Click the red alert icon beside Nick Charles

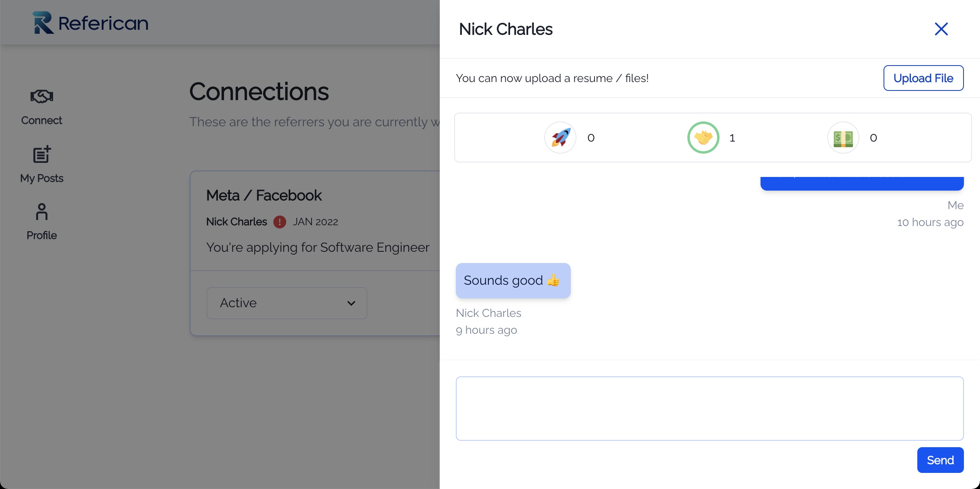pos(280,222)
